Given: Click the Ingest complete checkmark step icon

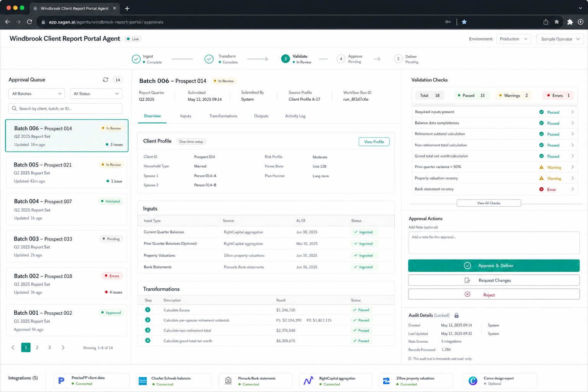Looking at the screenshot, I should click(x=136, y=59).
